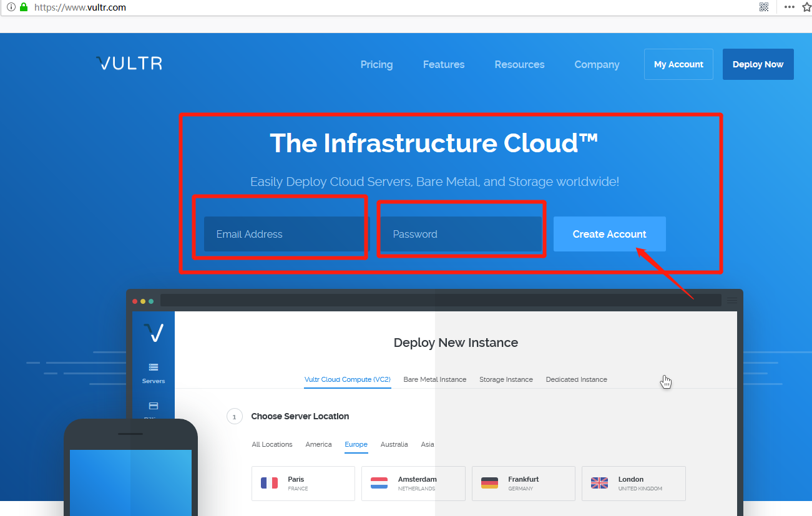Open the Features menu item
This screenshot has height=516, width=812.
pos(444,64)
